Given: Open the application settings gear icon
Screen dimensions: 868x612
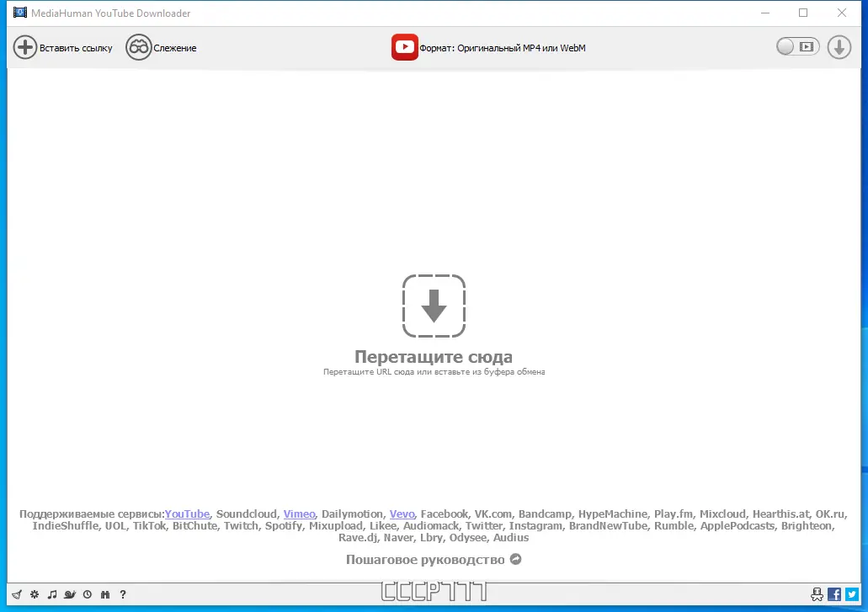Looking at the screenshot, I should point(34,594).
